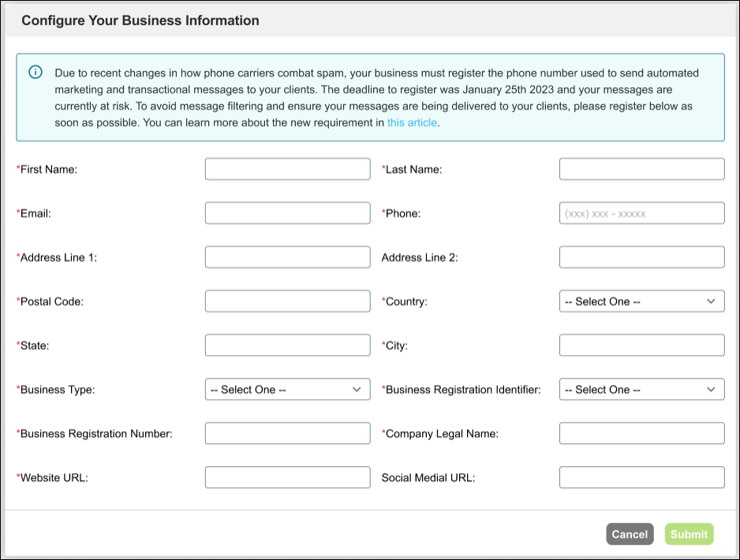
Task: Click the Website URL input field
Action: [287, 477]
